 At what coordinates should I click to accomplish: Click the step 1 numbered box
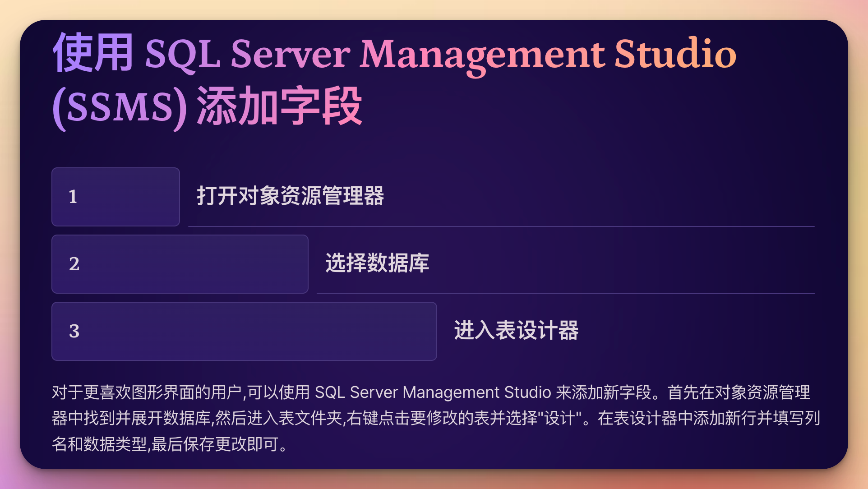(115, 197)
